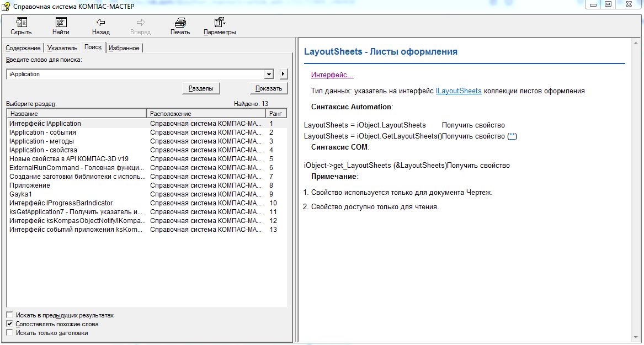Sort results by Название column header
This screenshot has height=345, width=644.
[x=77, y=114]
